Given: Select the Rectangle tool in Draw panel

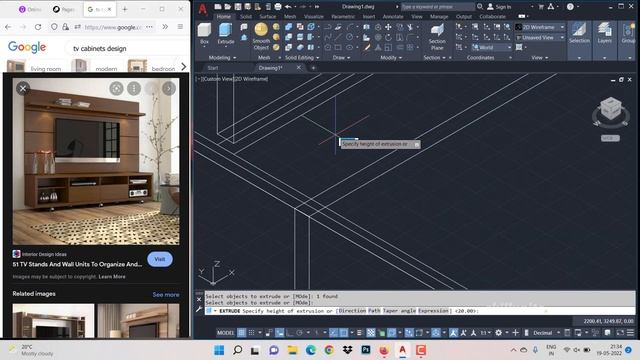Looking at the screenshot, I should pos(338,47).
